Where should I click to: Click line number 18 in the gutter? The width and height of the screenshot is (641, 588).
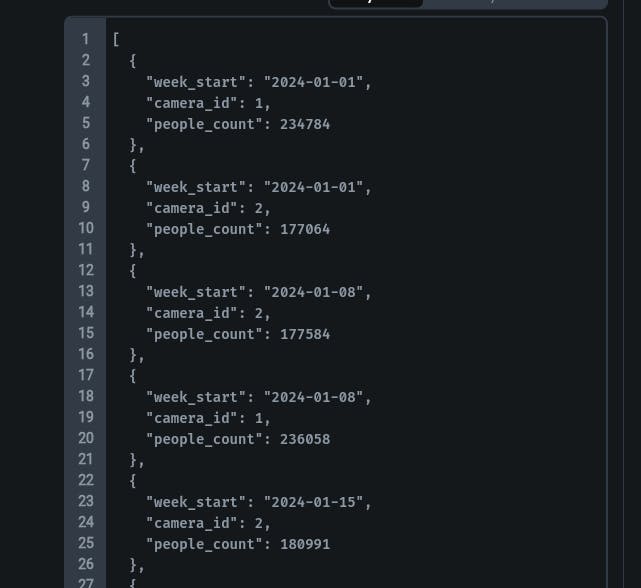(86, 396)
